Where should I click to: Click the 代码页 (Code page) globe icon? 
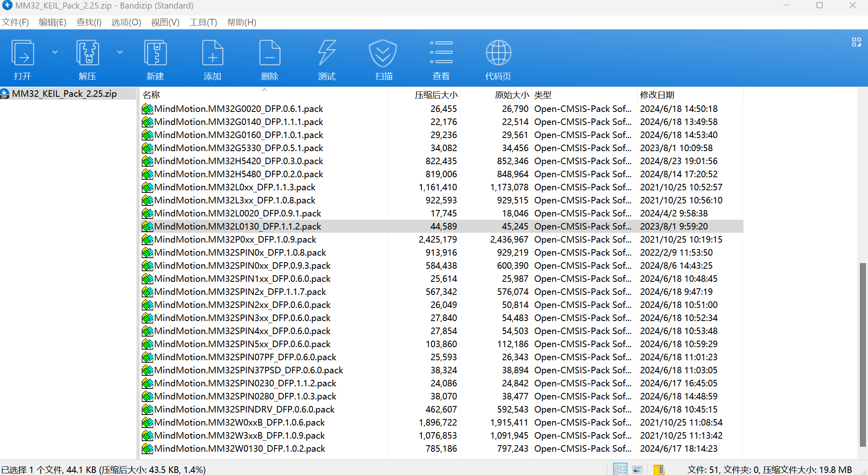coord(498,53)
